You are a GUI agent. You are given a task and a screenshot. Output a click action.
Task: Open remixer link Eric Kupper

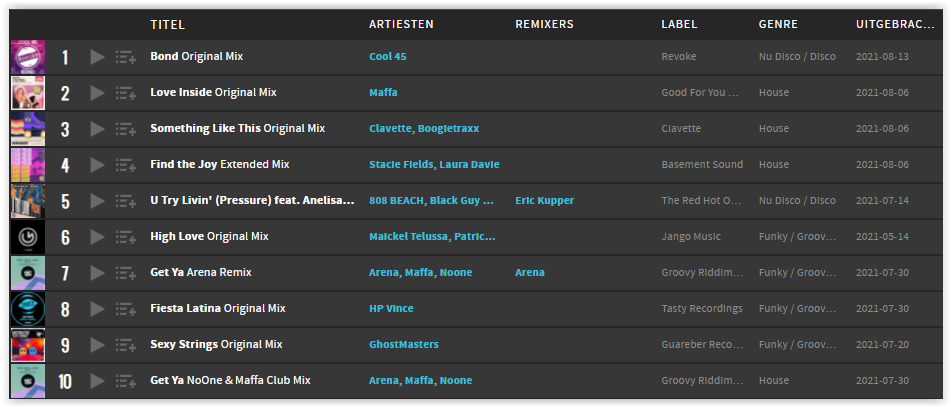545,200
